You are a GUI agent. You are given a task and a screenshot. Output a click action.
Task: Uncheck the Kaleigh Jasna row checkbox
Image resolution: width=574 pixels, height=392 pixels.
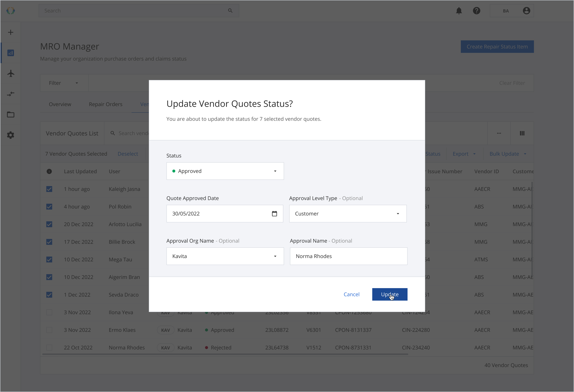pos(49,189)
